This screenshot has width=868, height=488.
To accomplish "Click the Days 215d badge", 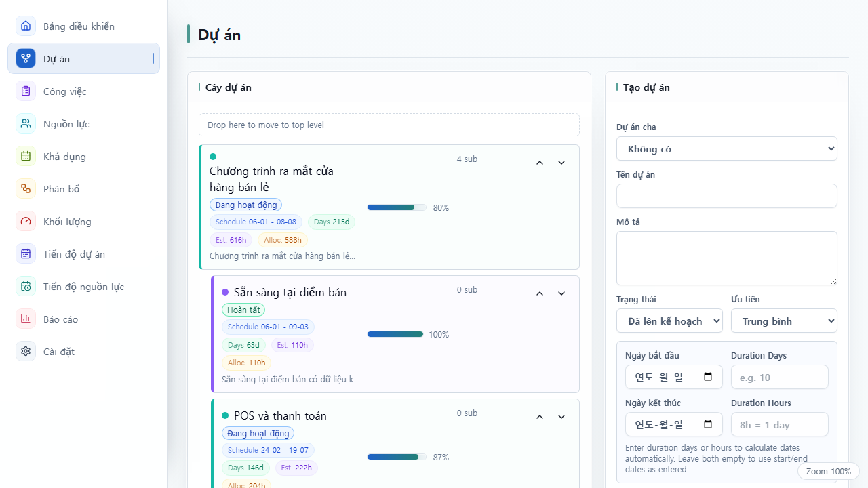I will click(332, 222).
